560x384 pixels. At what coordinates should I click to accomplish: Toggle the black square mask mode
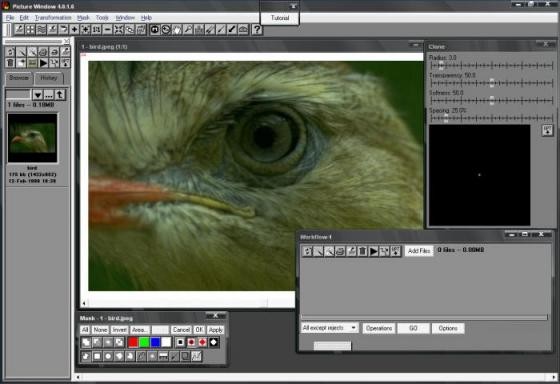180,342
